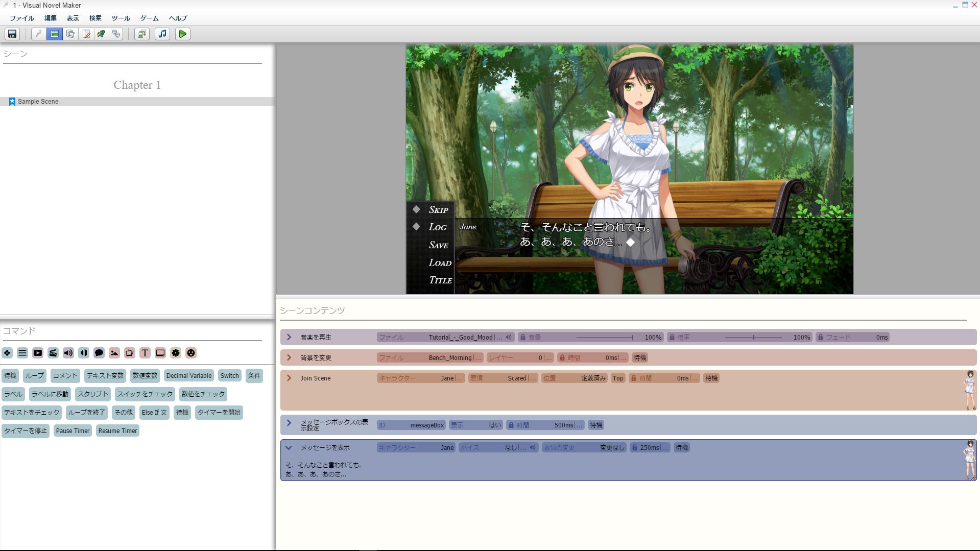Add a Resume Timer command

tap(117, 431)
